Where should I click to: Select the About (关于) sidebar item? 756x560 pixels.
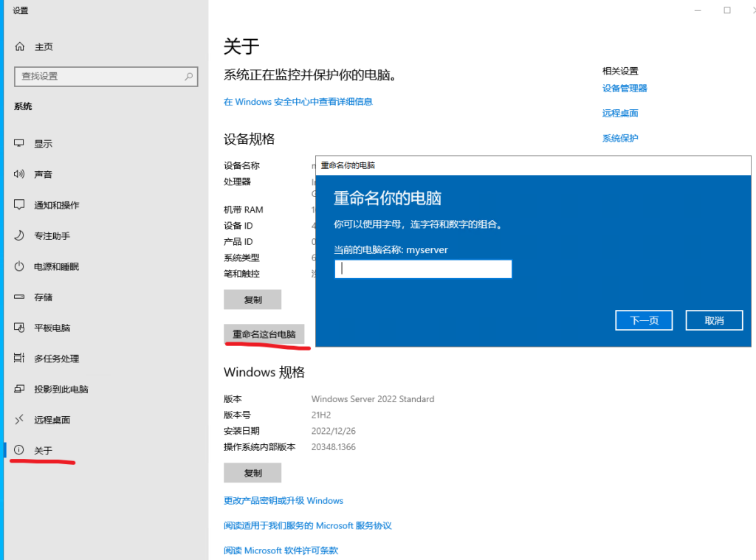43,450
